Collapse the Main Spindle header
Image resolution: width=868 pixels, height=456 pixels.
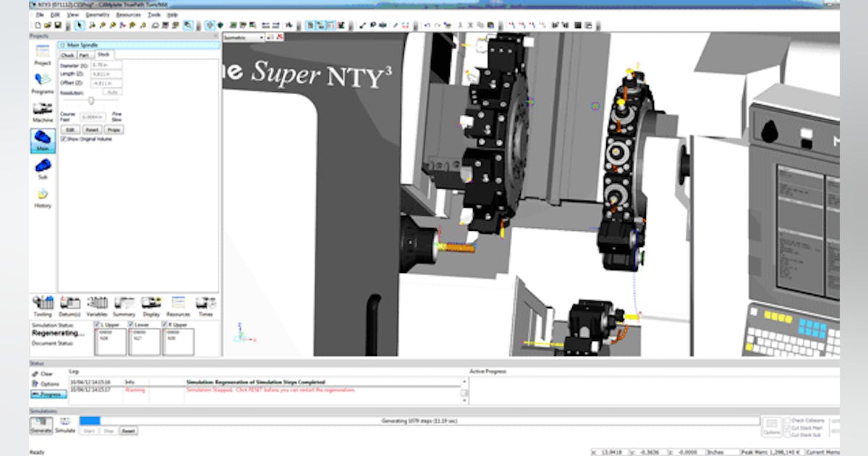[62, 45]
